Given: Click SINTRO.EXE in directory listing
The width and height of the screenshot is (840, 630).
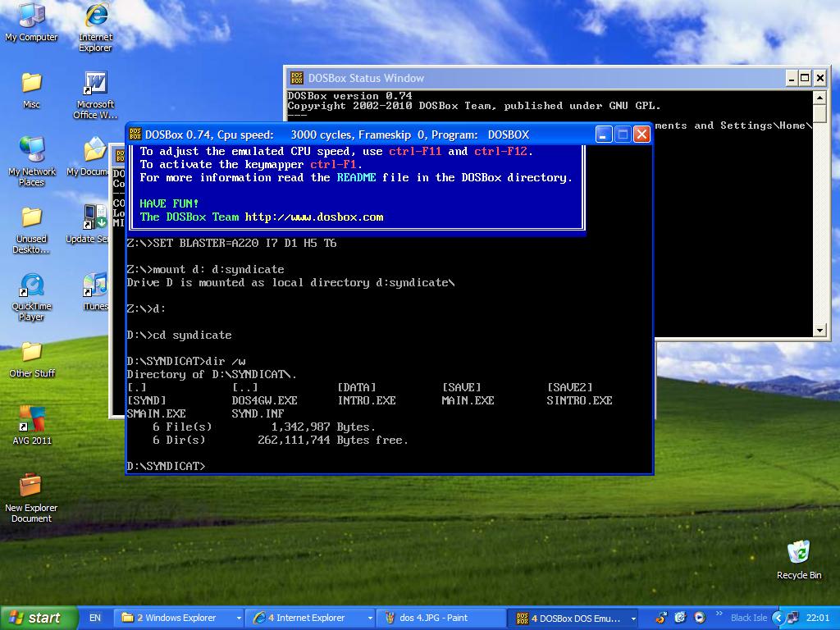Looking at the screenshot, I should tap(579, 400).
